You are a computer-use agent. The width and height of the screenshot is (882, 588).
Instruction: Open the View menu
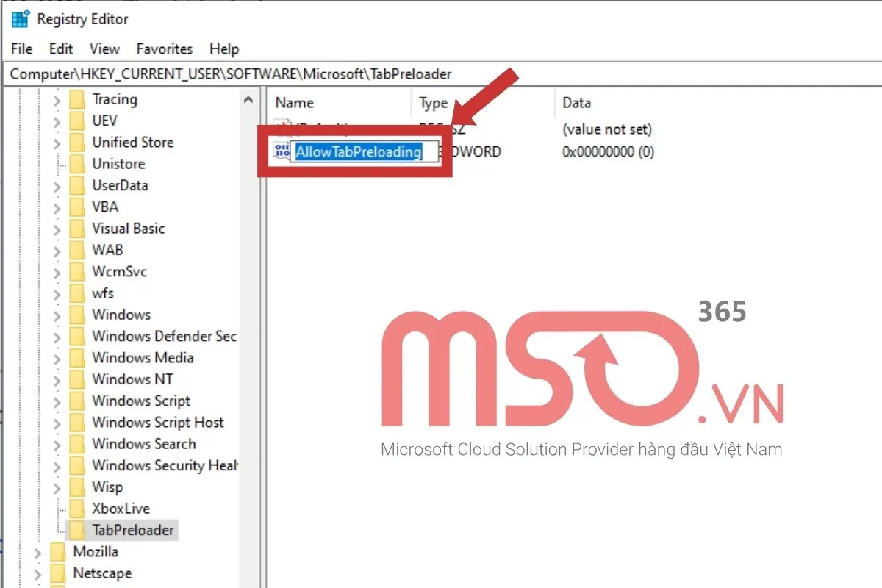[x=104, y=49]
